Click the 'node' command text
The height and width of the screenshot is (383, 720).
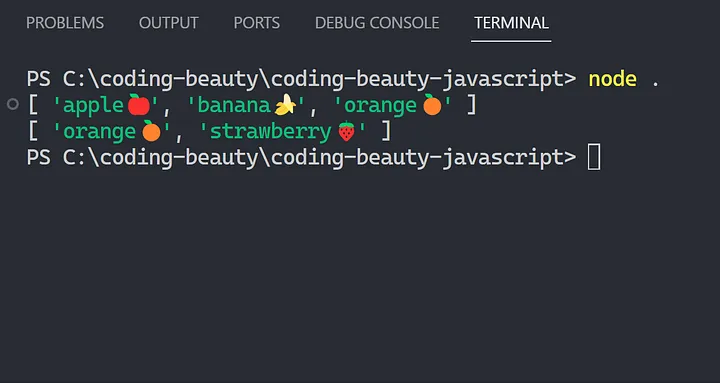pos(613,79)
